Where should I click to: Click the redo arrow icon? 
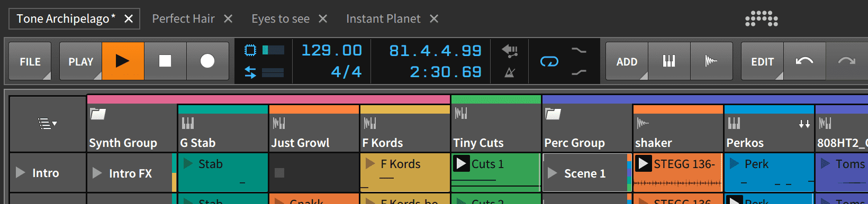pyautogui.click(x=847, y=61)
